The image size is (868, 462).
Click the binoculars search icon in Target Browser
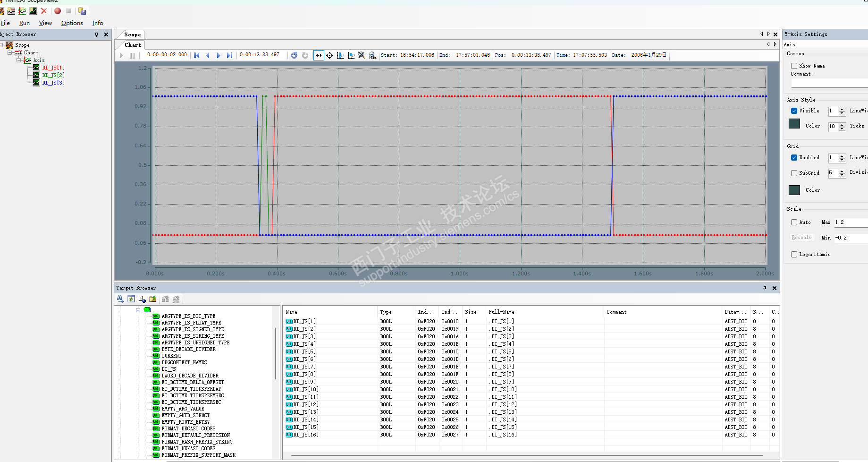(x=120, y=299)
